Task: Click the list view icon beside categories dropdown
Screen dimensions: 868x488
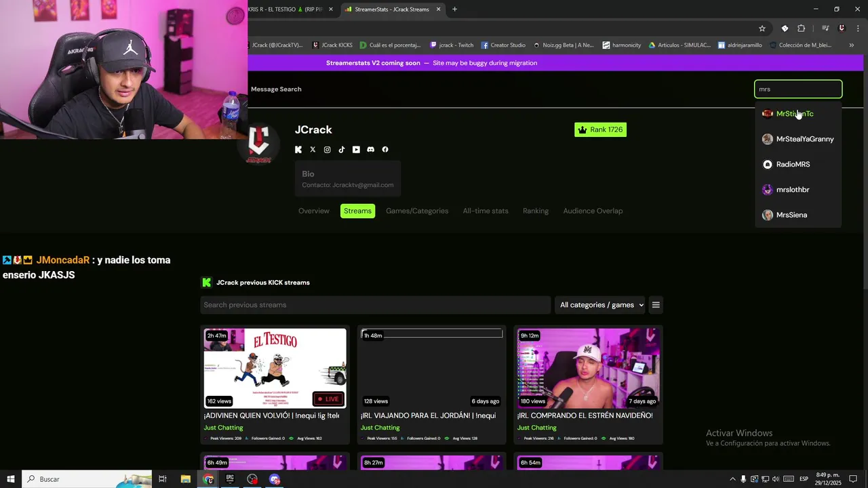Action: pyautogui.click(x=656, y=305)
